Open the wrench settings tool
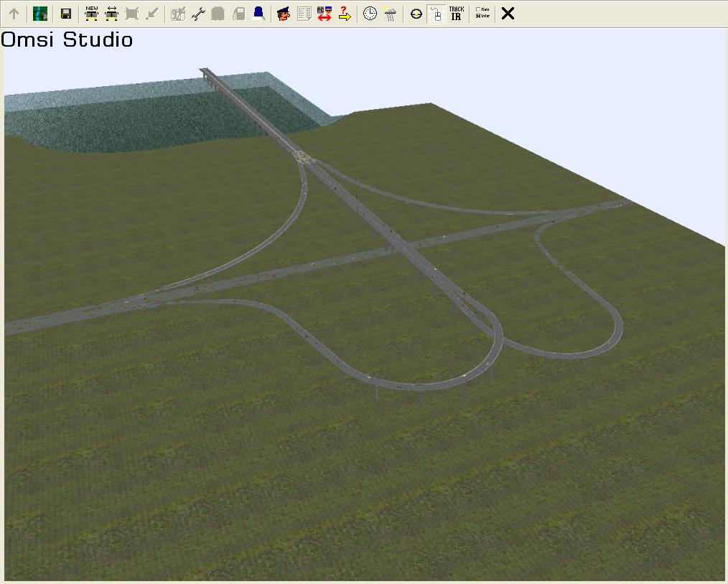Viewport: 728px width, 584px height. coord(198,14)
